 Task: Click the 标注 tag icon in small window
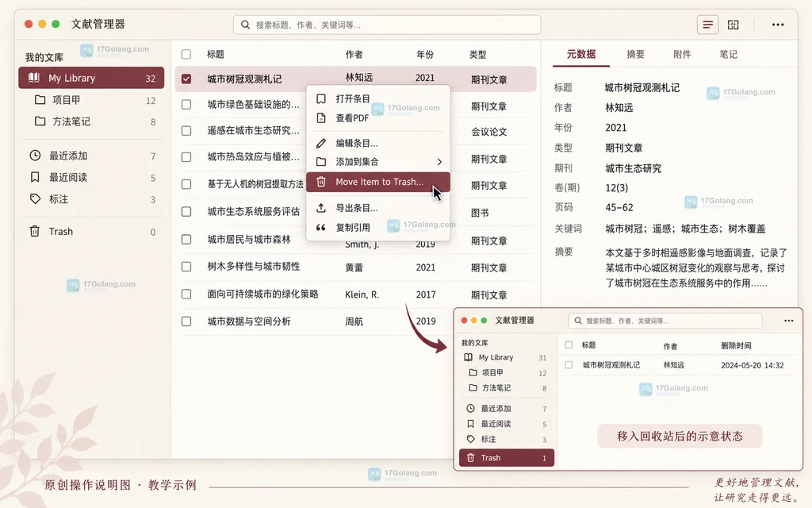(x=471, y=439)
